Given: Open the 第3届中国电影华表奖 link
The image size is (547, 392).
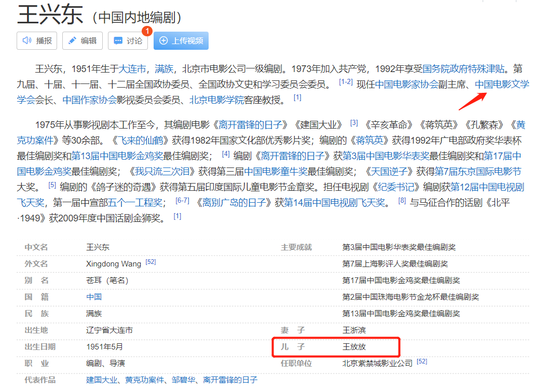Looking at the screenshot, I should click(386, 156).
